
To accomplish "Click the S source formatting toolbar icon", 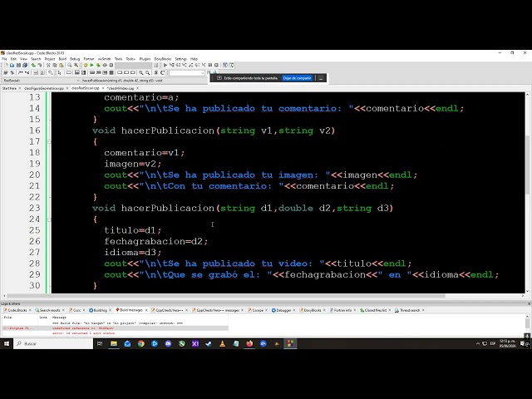I will pyautogui.click(x=156, y=72).
